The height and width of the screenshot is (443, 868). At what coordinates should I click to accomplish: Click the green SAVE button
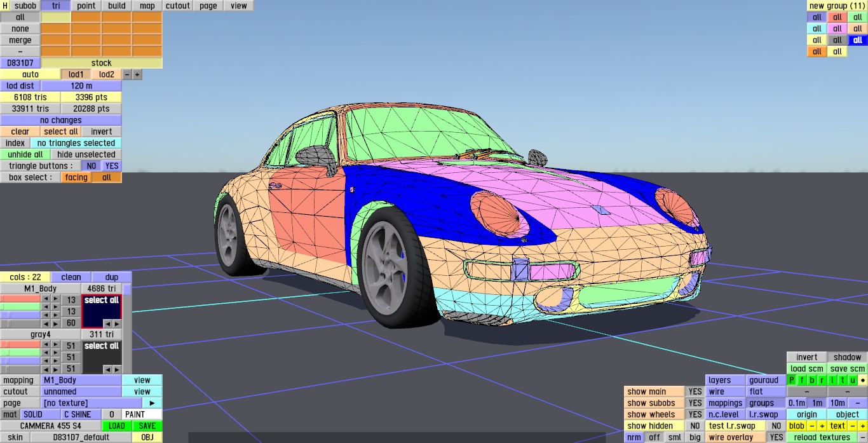tap(147, 426)
